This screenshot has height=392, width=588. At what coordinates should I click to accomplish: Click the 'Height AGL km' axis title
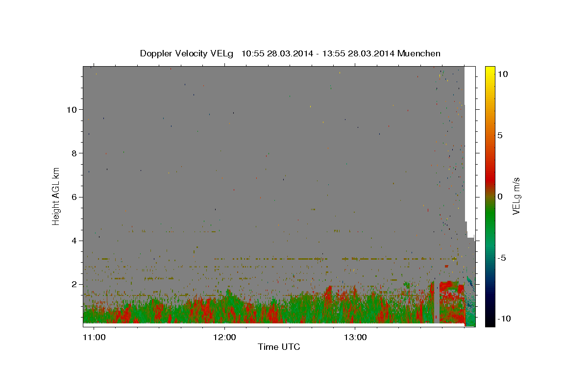[x=56, y=196]
